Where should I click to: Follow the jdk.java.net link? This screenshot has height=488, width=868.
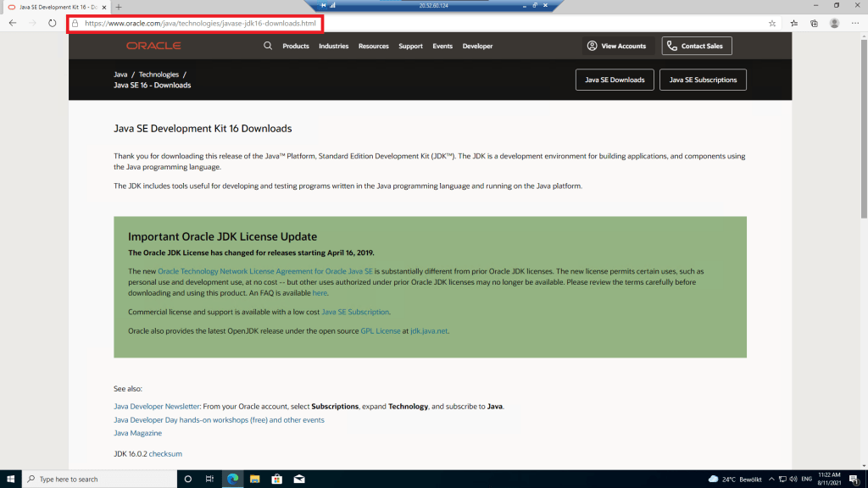(x=429, y=330)
